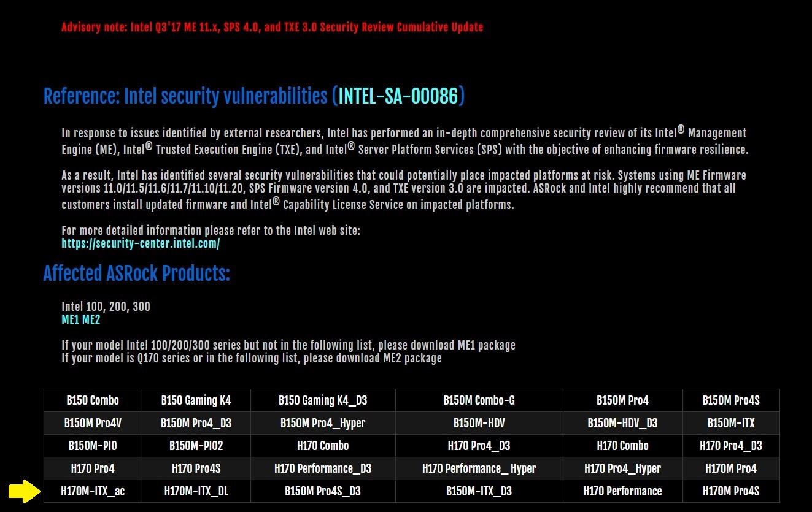Select the H170M-ITX_ac model cell
812x512 pixels.
click(x=93, y=491)
